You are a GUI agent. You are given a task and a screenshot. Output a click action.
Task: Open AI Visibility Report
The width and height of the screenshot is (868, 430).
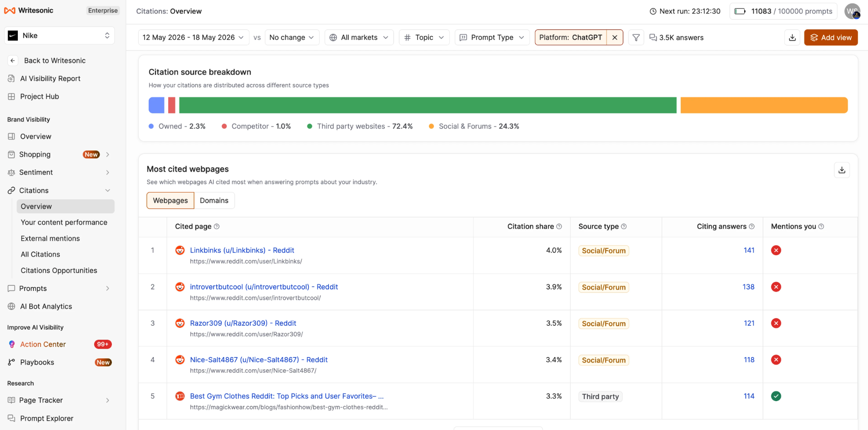point(50,78)
